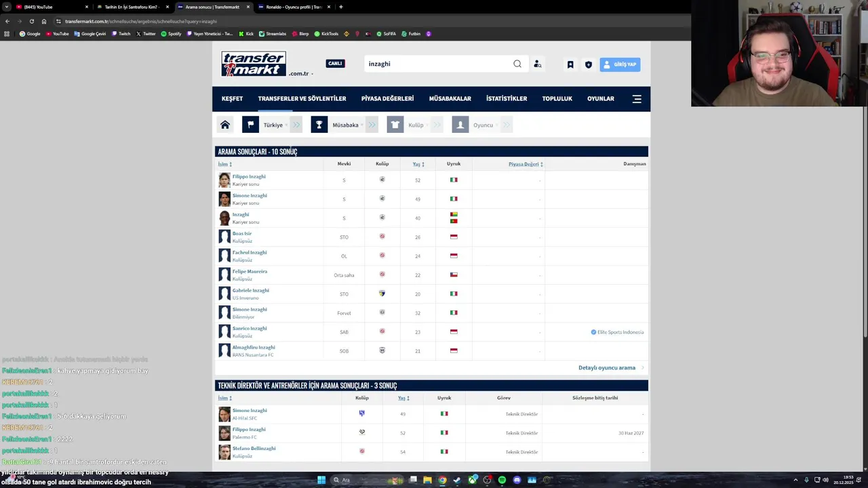
Task: Click the inzaghi search field
Action: pyautogui.click(x=437, y=64)
